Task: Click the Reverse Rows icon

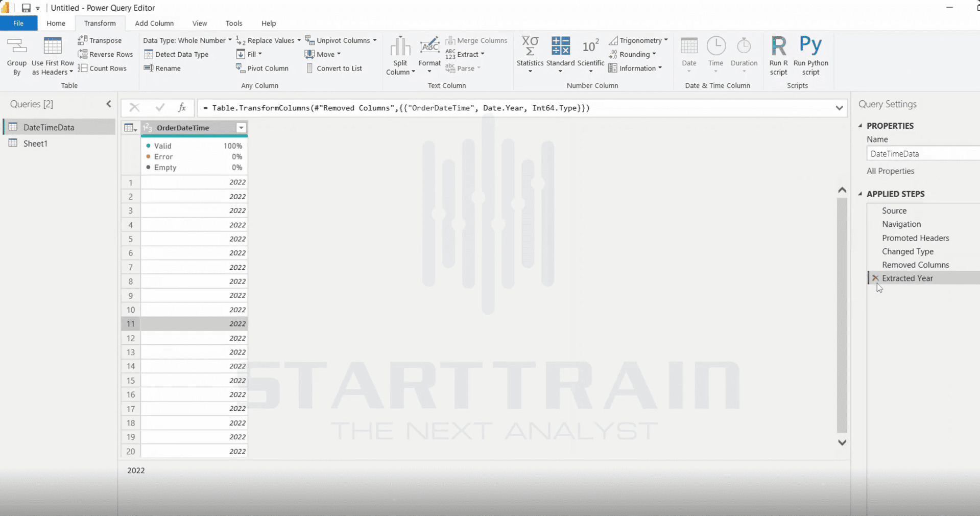Action: tap(82, 54)
